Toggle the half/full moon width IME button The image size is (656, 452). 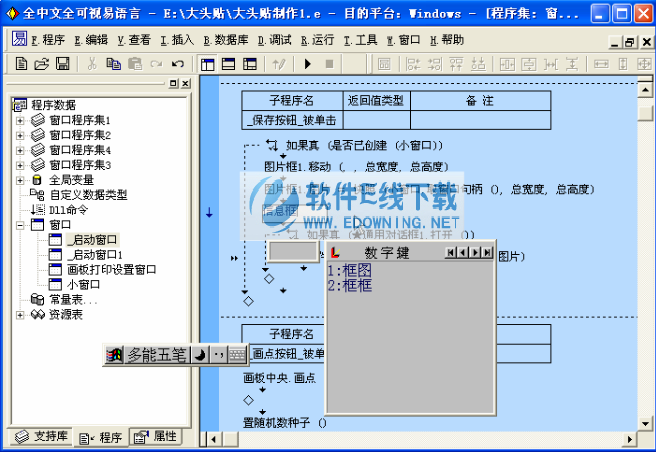[x=199, y=354]
